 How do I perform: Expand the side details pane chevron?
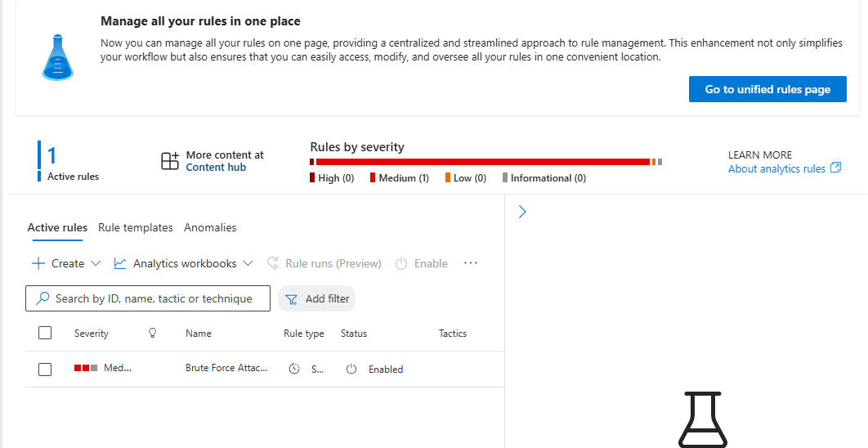[x=522, y=212]
